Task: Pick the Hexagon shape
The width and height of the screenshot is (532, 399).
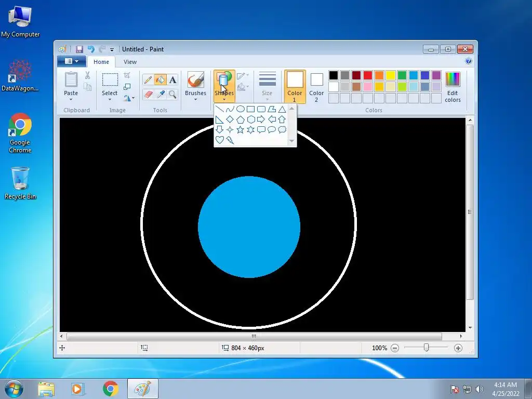Action: [x=251, y=119]
